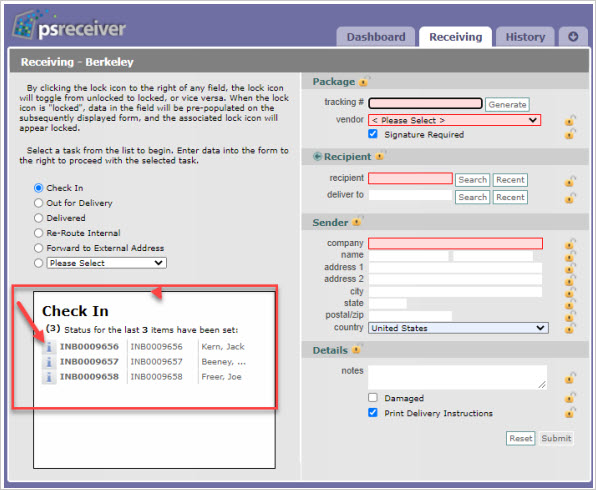
Task: Toggle lock icon for sender name row
Action: (570, 256)
